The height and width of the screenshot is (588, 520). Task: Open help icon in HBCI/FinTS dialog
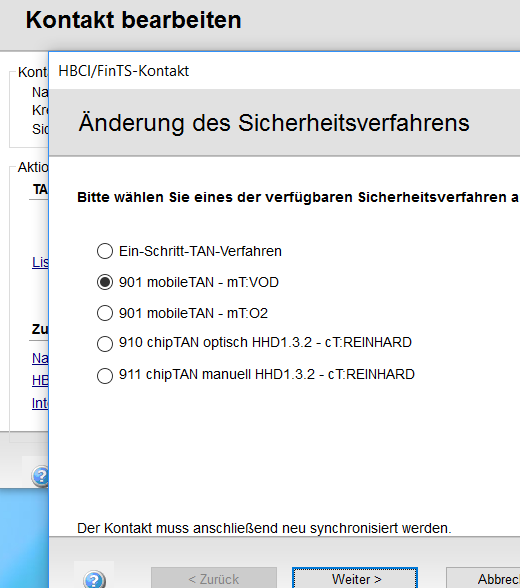tap(94, 579)
